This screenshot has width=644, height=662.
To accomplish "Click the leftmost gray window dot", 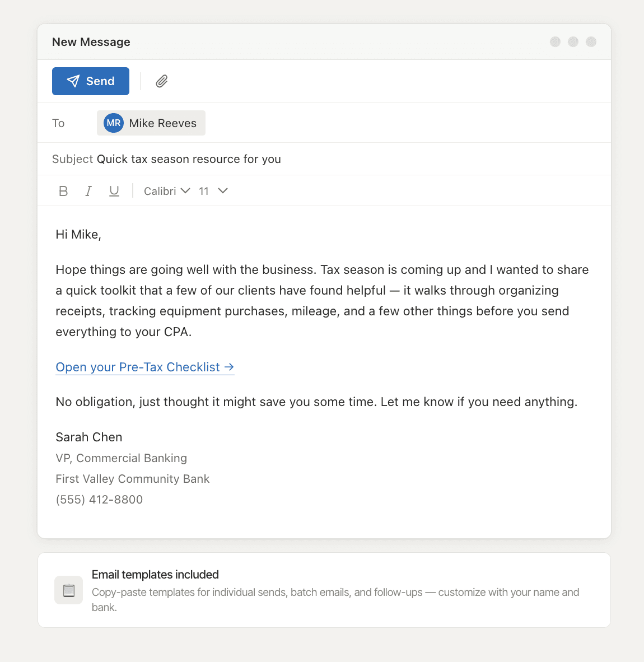I will [x=555, y=41].
